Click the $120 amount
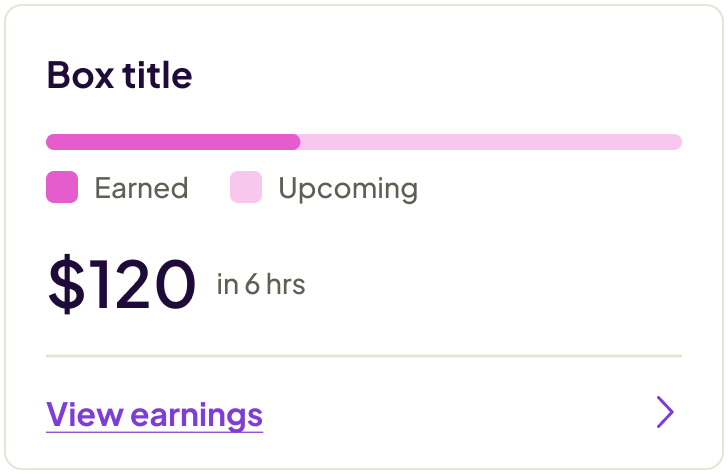The height and width of the screenshot is (474, 728). click(x=121, y=284)
